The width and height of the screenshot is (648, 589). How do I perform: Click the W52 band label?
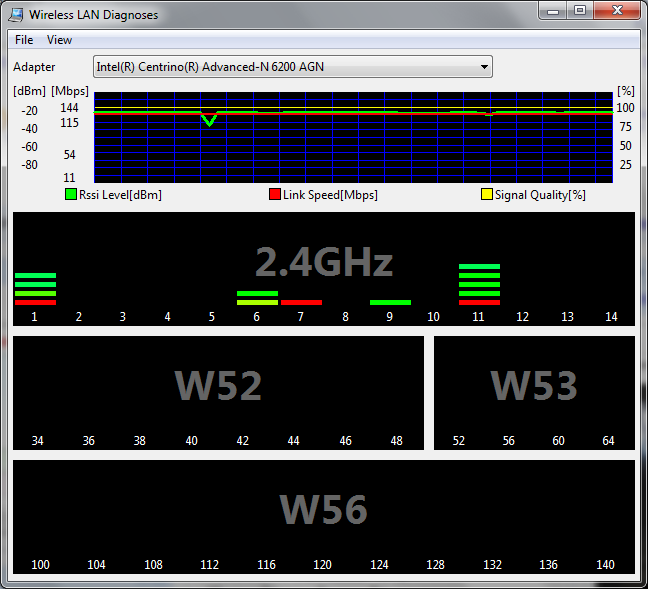218,386
